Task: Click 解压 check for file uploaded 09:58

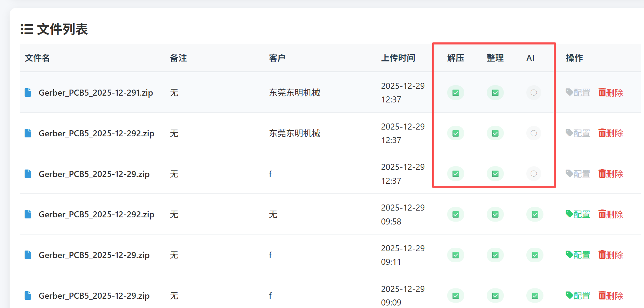Action: [x=456, y=214]
